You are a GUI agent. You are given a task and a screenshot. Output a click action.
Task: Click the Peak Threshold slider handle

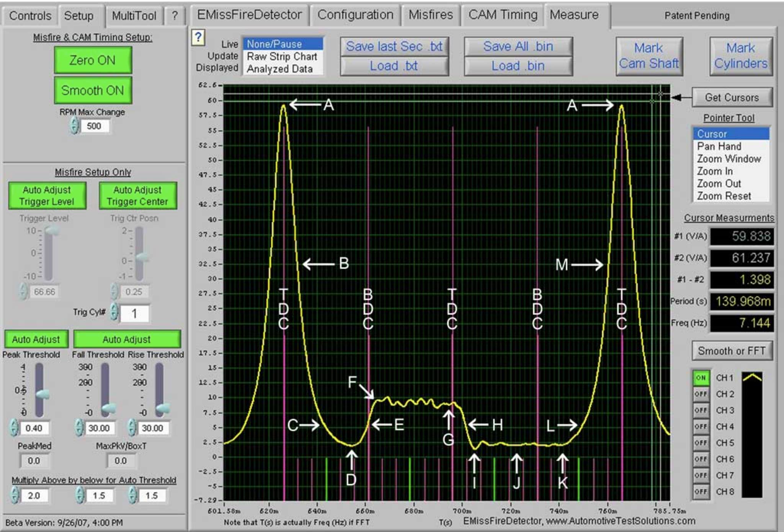(42, 394)
